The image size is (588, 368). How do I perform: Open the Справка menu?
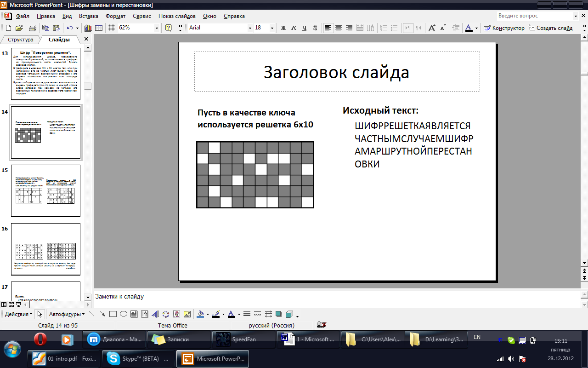click(234, 16)
